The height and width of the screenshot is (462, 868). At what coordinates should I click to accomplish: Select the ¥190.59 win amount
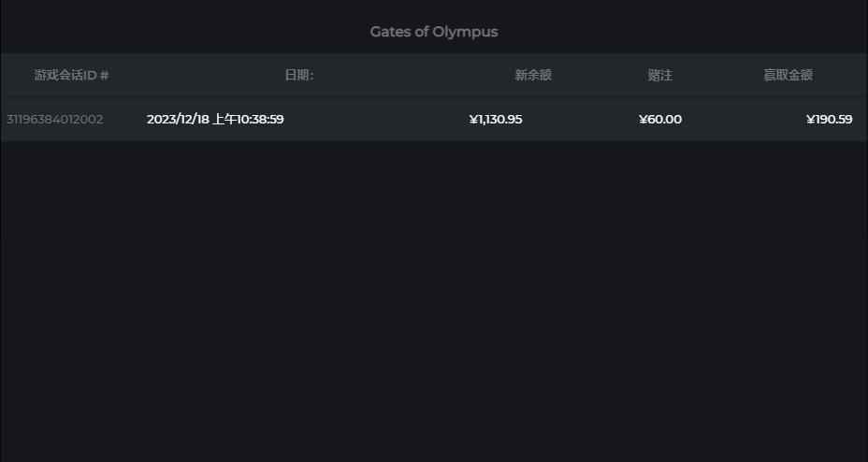829,120
